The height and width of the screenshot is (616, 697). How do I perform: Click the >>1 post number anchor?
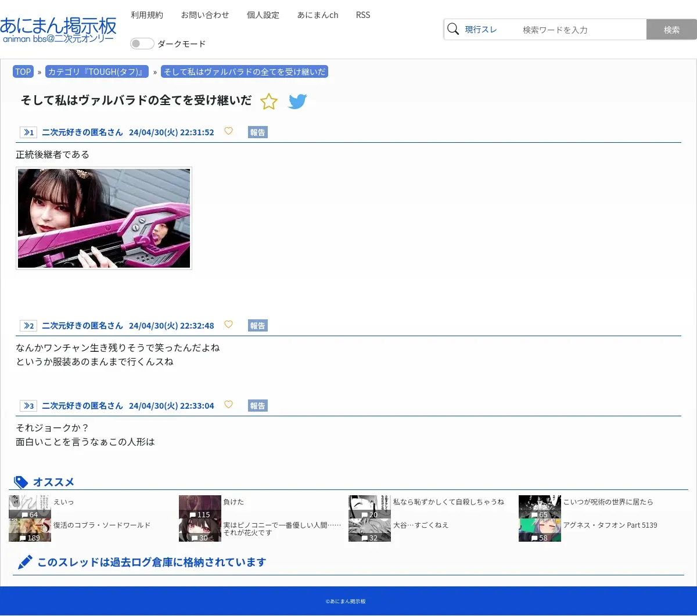tap(28, 132)
